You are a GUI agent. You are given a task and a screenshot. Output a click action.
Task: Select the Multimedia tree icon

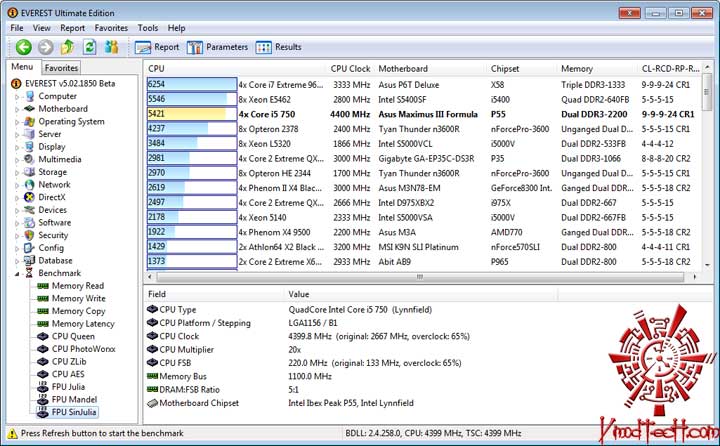(29, 159)
